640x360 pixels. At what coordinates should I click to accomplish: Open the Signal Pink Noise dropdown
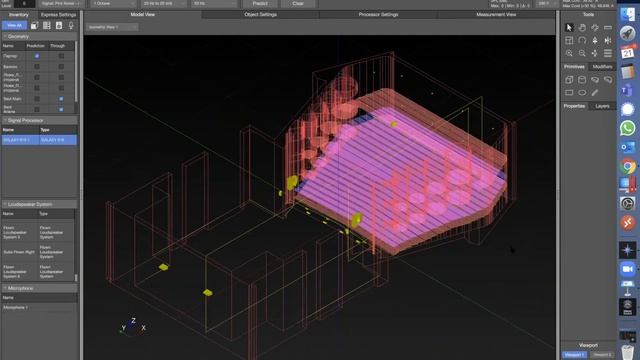coord(61,4)
